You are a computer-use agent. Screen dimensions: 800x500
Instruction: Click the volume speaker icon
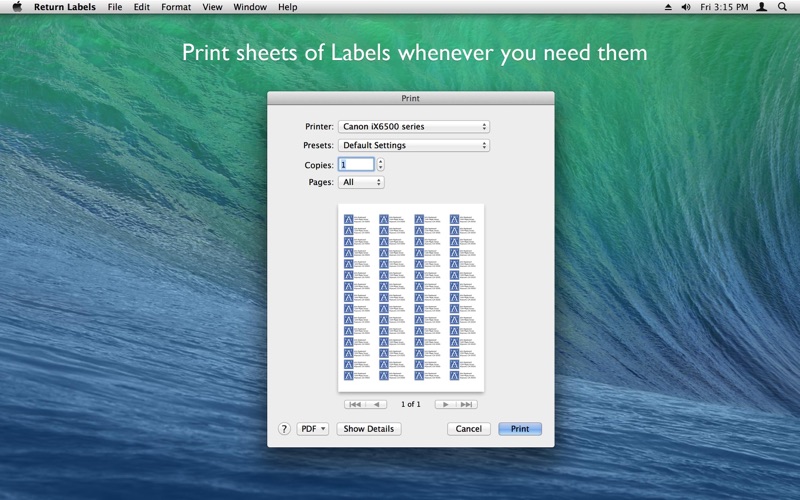(x=686, y=7)
